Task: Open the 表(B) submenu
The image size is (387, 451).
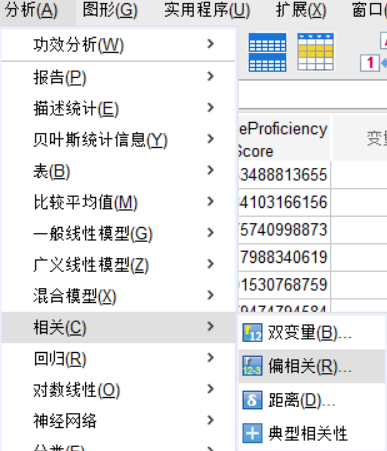Action: 118,171
